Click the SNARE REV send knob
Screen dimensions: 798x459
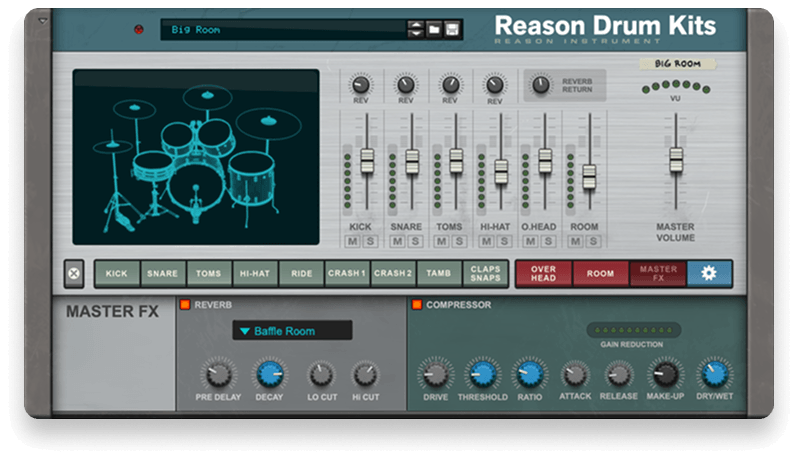[406, 84]
